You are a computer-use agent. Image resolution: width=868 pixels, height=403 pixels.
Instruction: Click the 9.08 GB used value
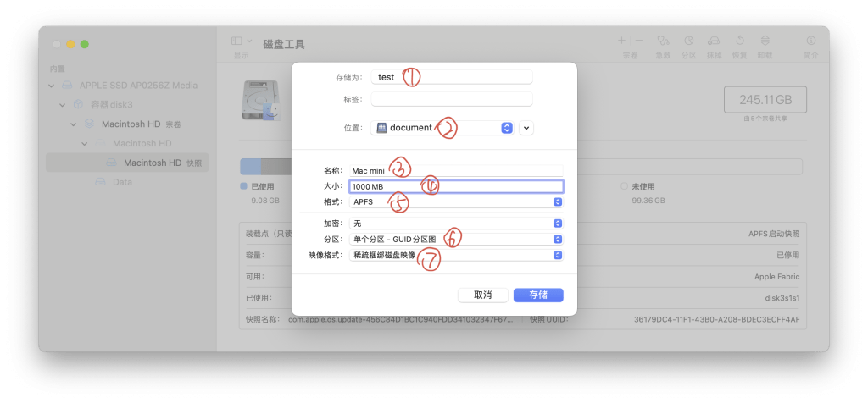[265, 200]
